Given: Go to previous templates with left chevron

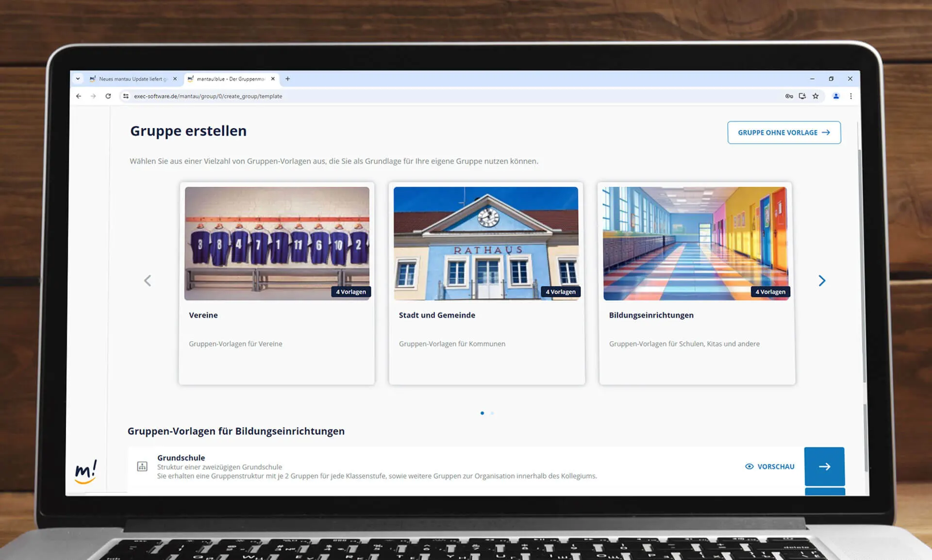Looking at the screenshot, I should click(x=148, y=280).
